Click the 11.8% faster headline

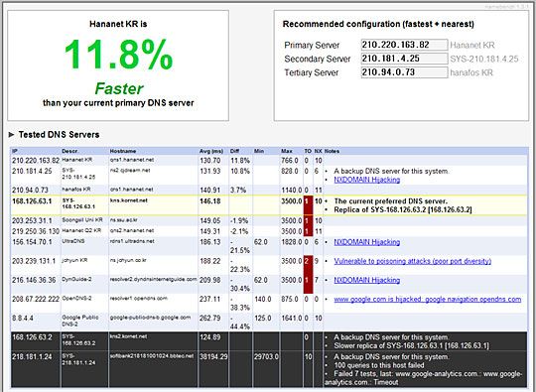pos(118,54)
